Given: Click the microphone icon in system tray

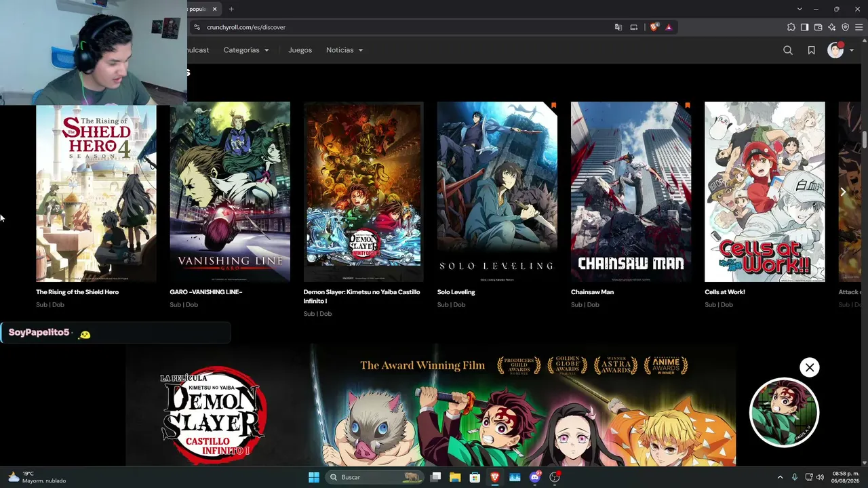Looking at the screenshot, I should (794, 477).
